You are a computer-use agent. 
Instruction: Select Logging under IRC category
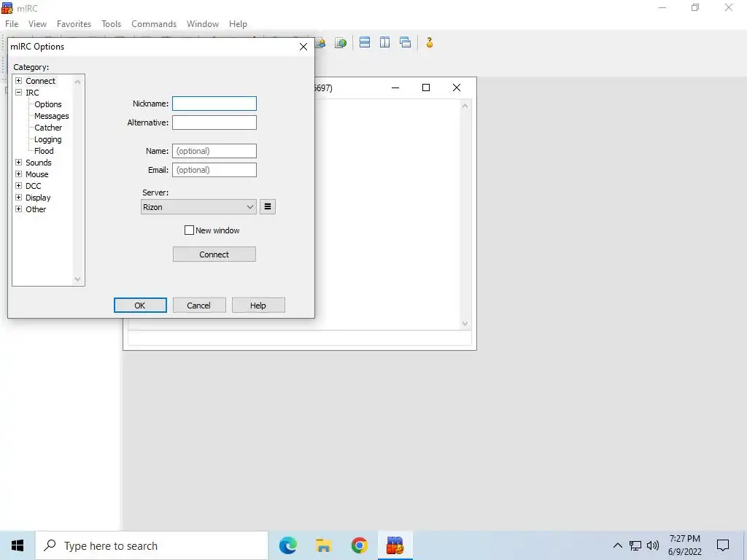pos(47,139)
